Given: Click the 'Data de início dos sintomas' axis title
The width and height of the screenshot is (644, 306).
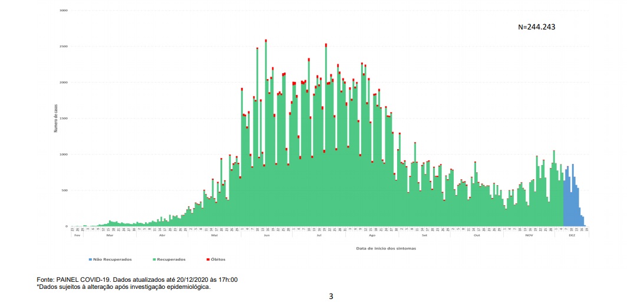Looking at the screenshot, I should (387, 248).
